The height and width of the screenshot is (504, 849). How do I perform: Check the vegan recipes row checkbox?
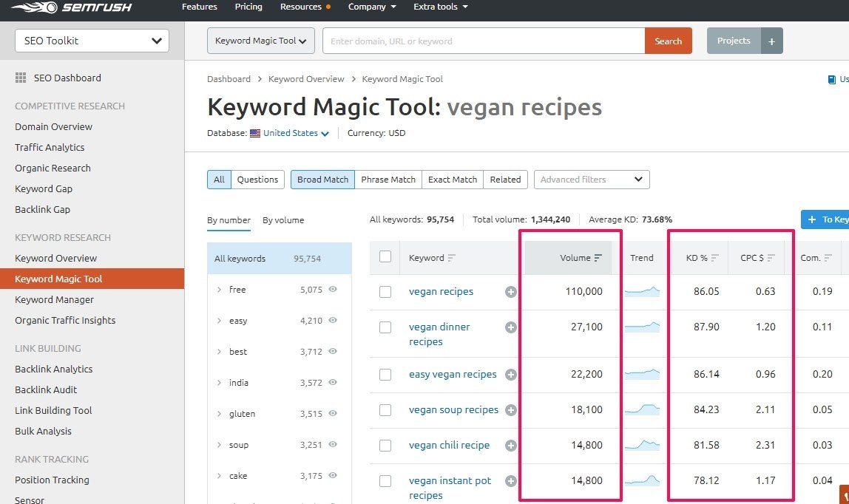tap(385, 292)
